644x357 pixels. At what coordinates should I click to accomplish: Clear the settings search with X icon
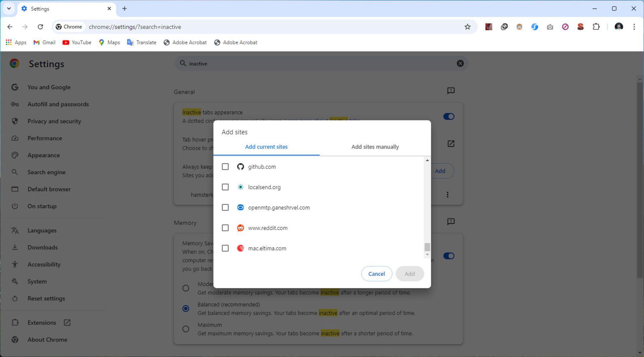coord(460,63)
